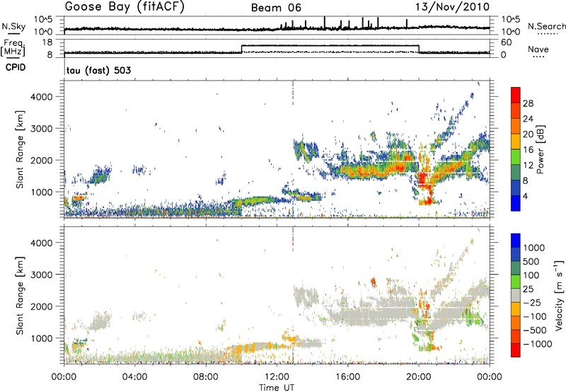
Task: Click the red bottom of the velocity color bar
Action: (516, 350)
